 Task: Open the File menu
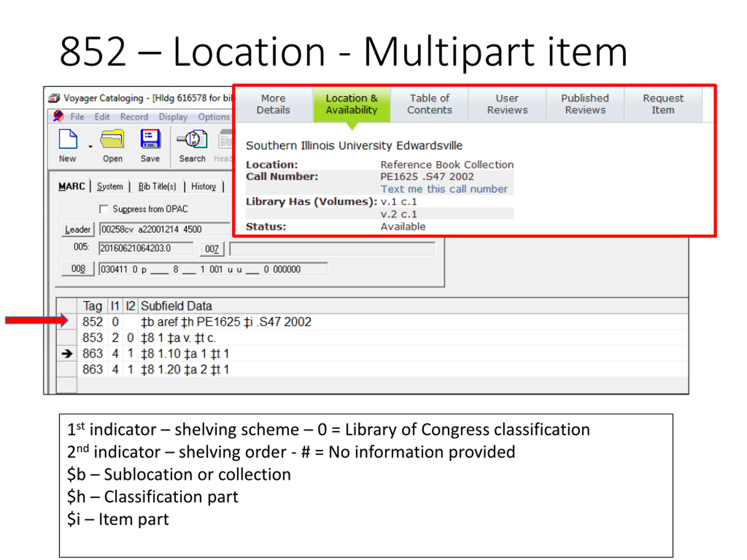pos(77,117)
